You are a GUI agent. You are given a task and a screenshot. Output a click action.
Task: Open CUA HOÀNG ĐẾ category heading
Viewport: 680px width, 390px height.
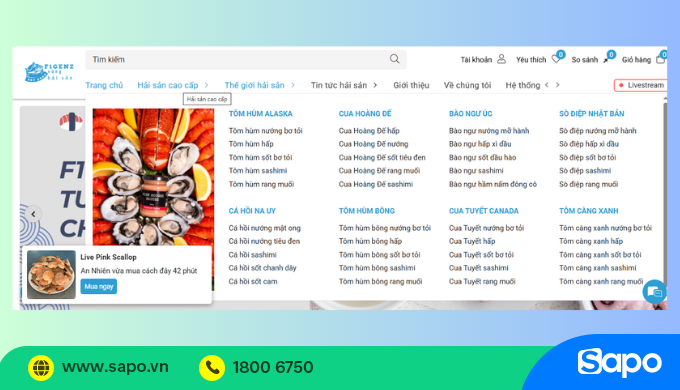365,114
